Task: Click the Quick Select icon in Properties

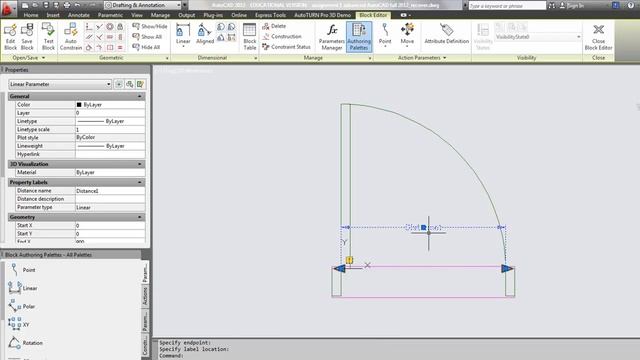Action: 140,84
